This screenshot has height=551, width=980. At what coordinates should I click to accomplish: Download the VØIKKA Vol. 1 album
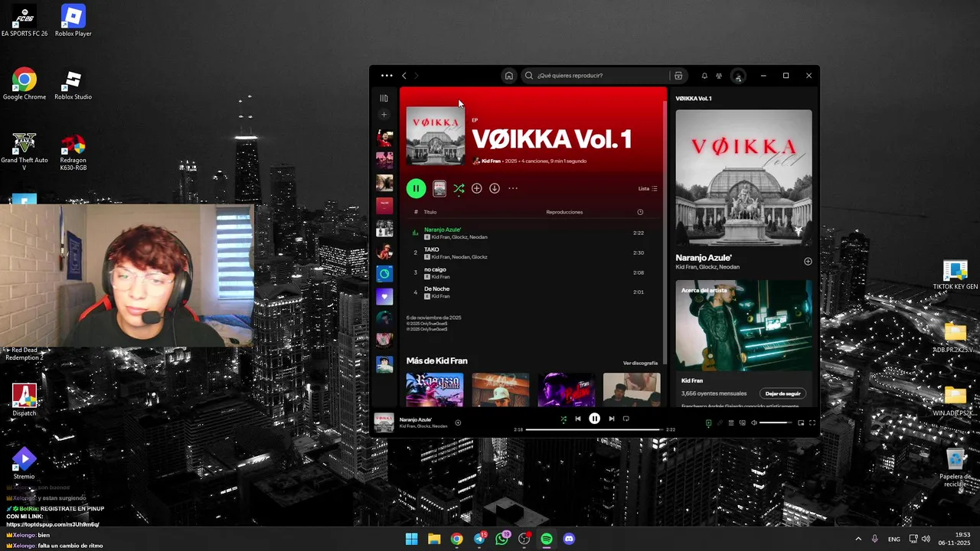495,188
